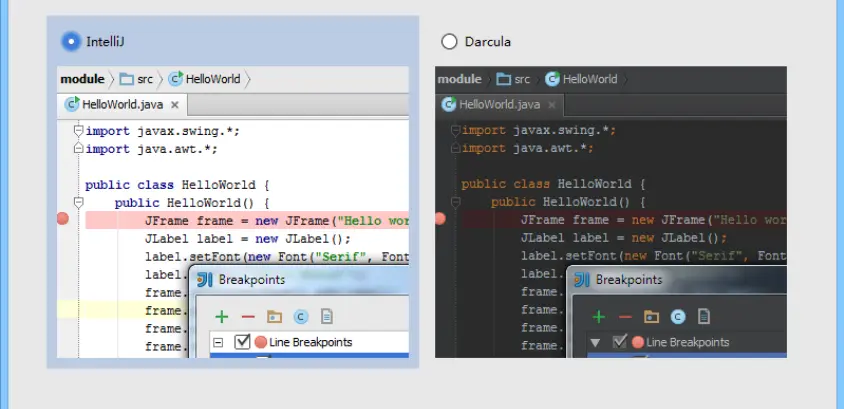Image resolution: width=844 pixels, height=409 pixels.
Task: Fold the import javax.swing line in Darcula preview
Action: (455, 130)
